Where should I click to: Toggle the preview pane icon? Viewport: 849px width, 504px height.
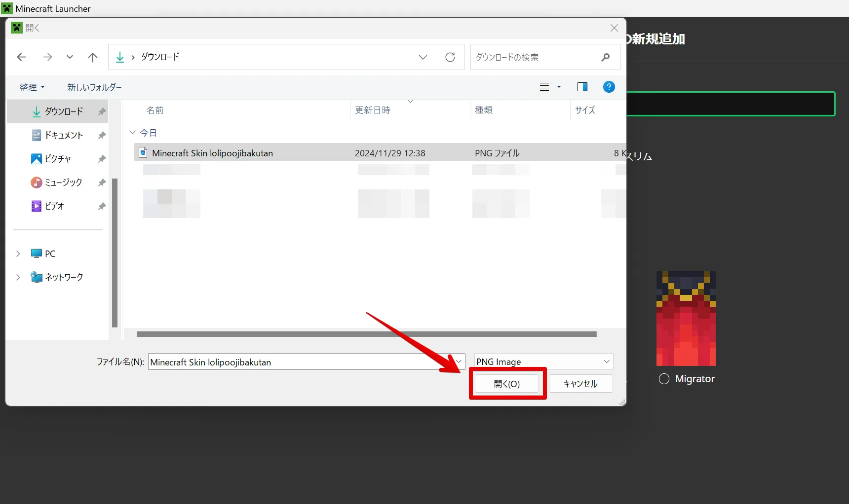tap(582, 87)
